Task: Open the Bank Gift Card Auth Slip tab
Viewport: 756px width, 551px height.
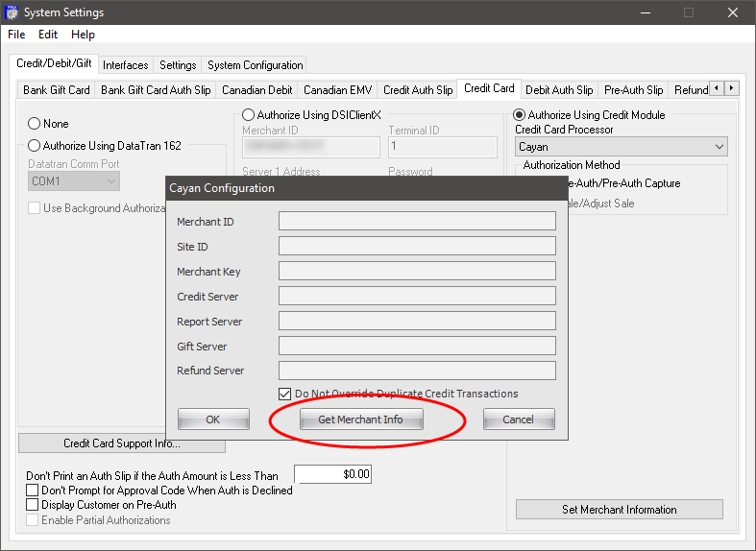Action: 156,90
